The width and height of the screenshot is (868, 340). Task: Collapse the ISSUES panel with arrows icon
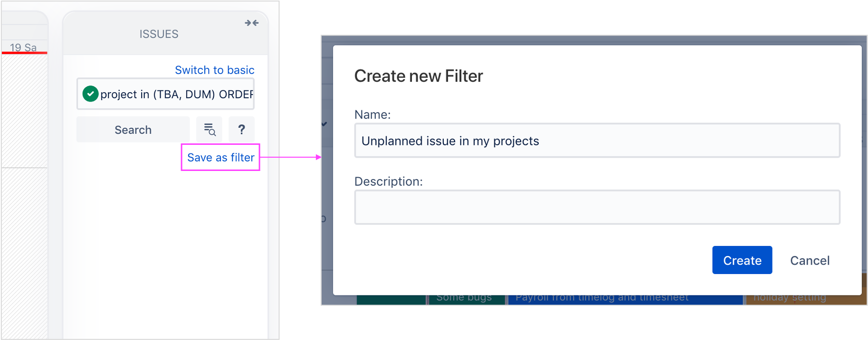coord(251,23)
